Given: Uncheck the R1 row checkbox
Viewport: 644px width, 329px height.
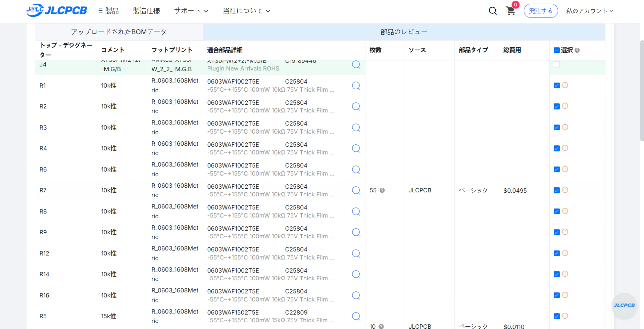Looking at the screenshot, I should 557,86.
